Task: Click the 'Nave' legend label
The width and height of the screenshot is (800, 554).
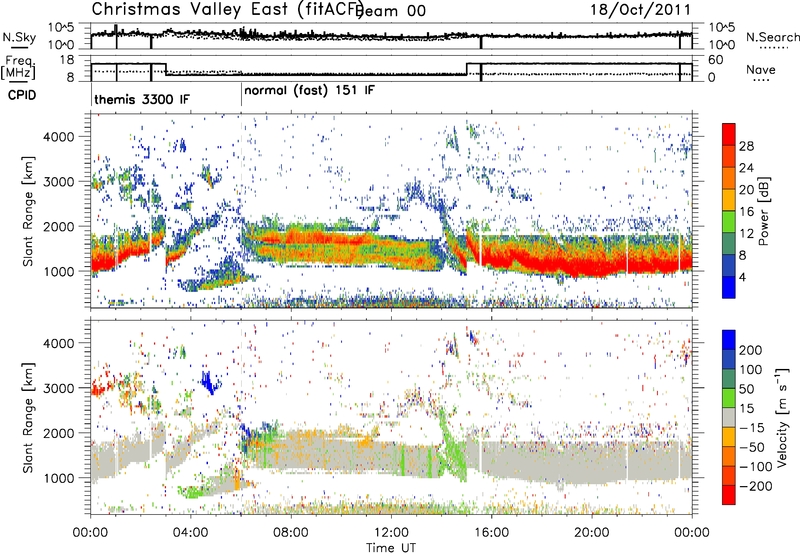Action: (761, 69)
